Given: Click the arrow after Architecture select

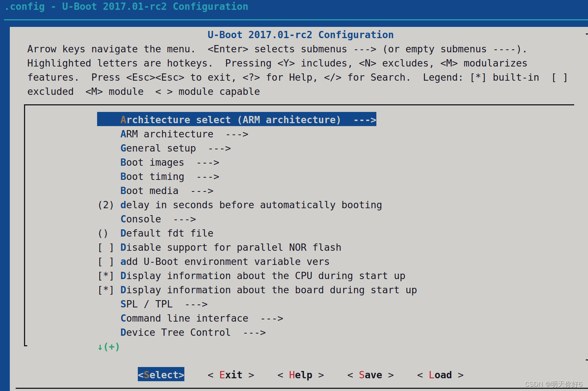Looking at the screenshot, I should pyautogui.click(x=365, y=120).
